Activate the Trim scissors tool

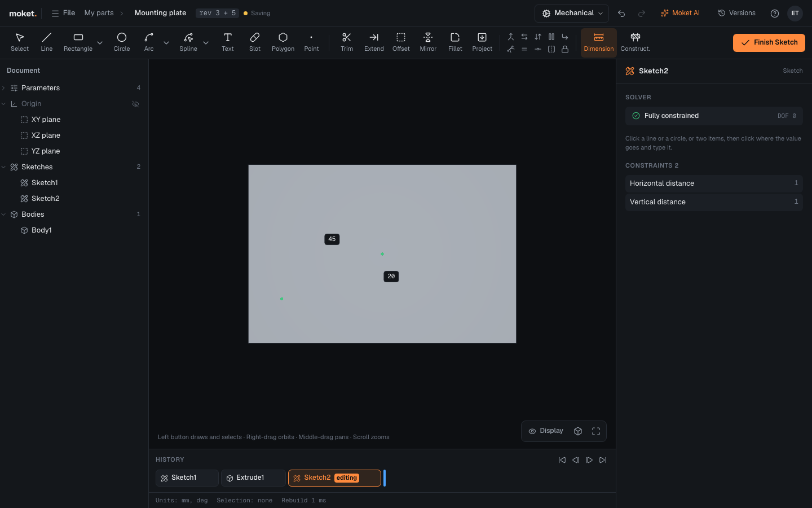[x=347, y=42]
